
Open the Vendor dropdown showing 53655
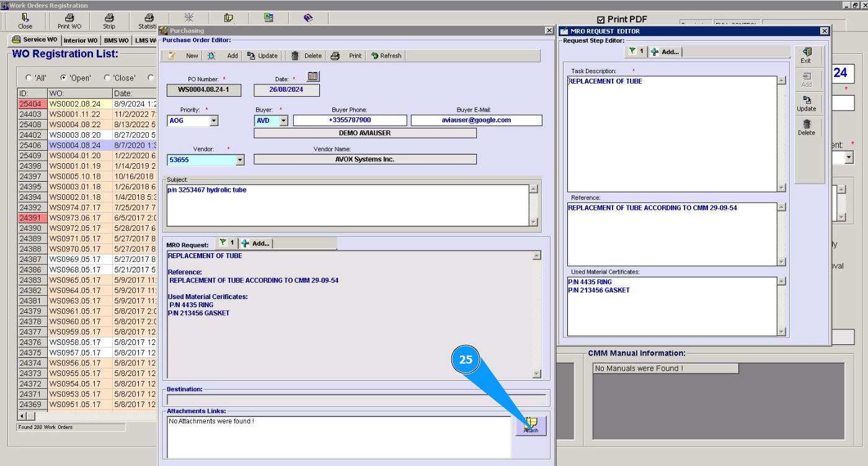coord(241,160)
